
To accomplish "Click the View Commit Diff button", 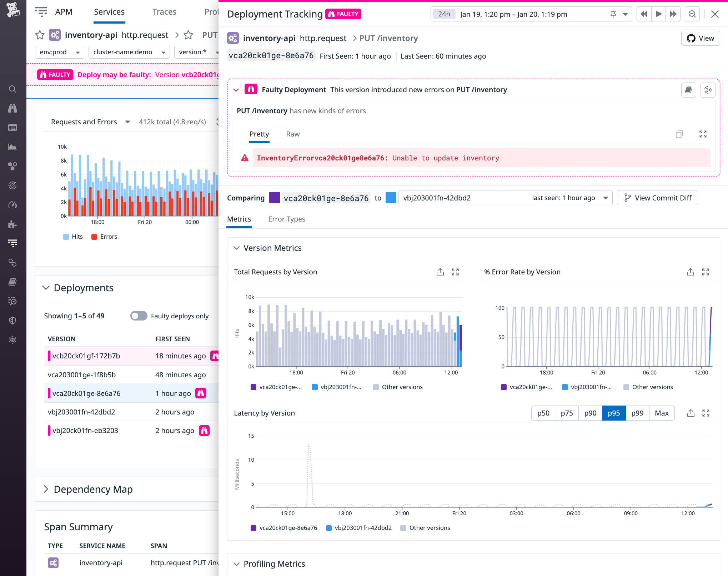I will [x=657, y=198].
